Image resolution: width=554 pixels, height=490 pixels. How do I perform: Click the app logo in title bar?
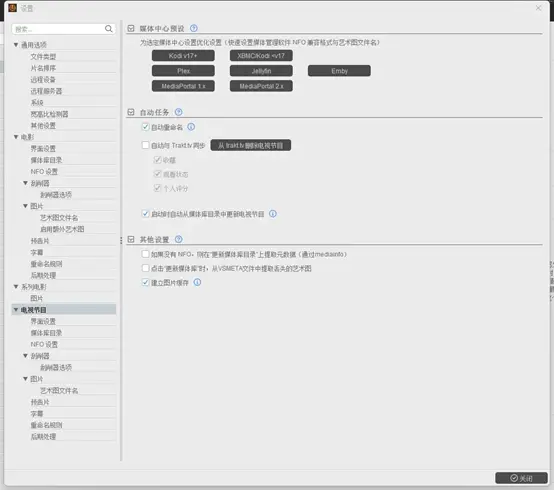pyautogui.click(x=13, y=8)
